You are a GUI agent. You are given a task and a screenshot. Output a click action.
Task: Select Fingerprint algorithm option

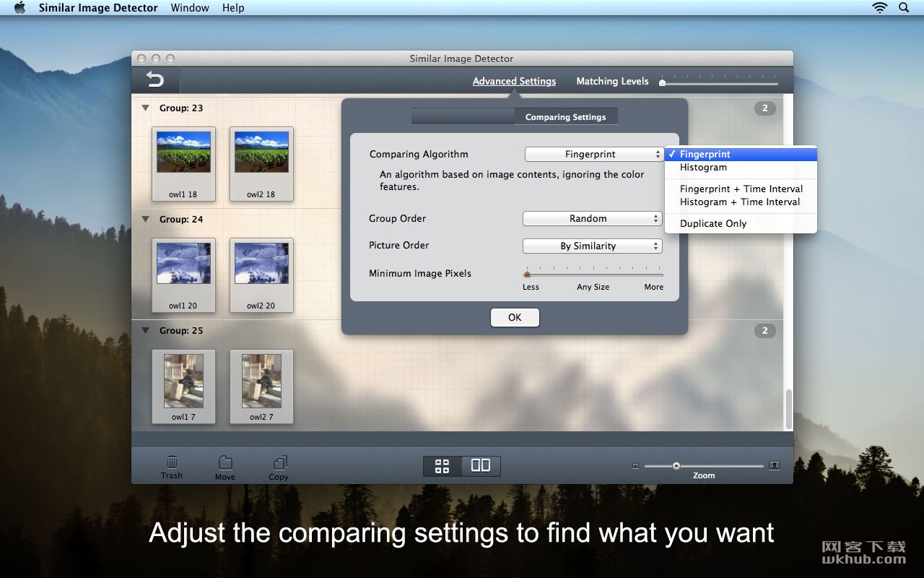[x=741, y=155]
